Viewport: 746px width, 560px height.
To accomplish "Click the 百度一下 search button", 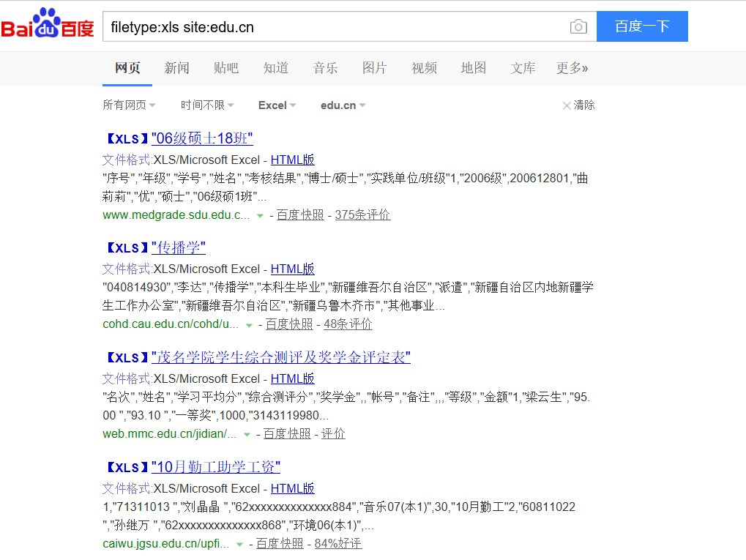I will click(642, 26).
